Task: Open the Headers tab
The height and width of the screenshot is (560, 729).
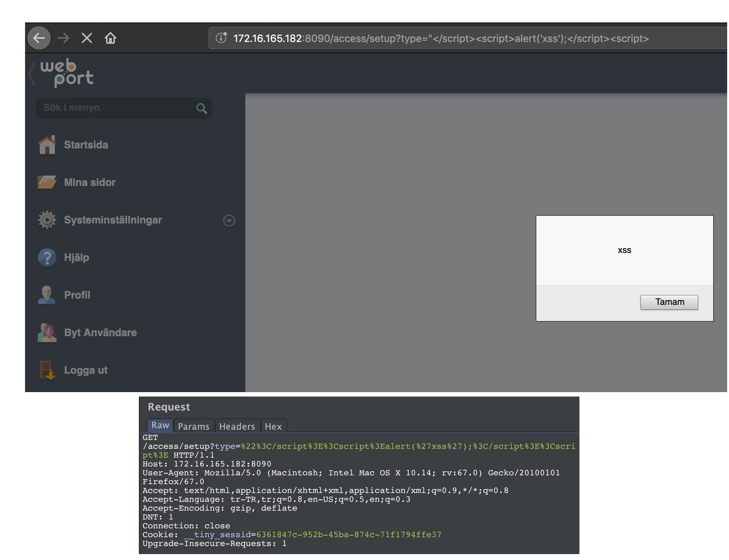Action: point(237,426)
